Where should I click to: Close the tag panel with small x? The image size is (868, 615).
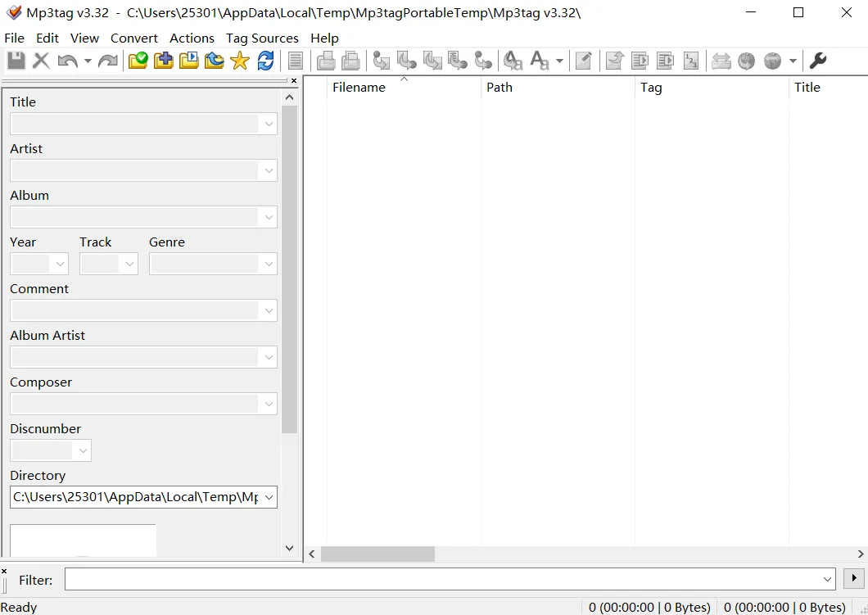(294, 81)
